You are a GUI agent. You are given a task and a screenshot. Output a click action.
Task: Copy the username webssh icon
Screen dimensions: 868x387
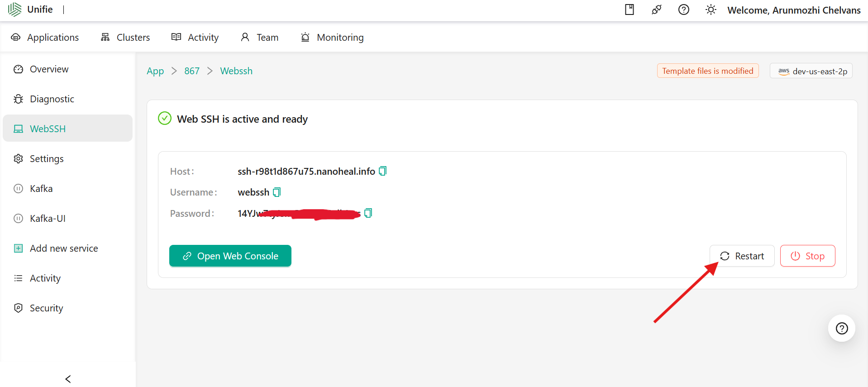point(277,192)
